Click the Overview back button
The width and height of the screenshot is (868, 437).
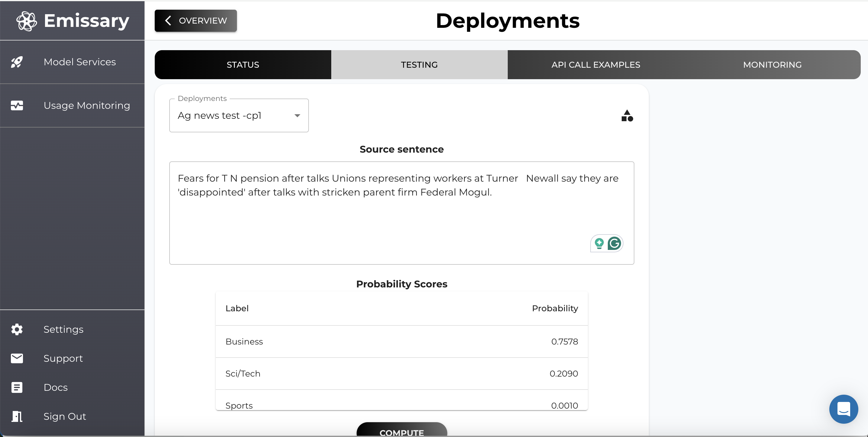click(196, 21)
